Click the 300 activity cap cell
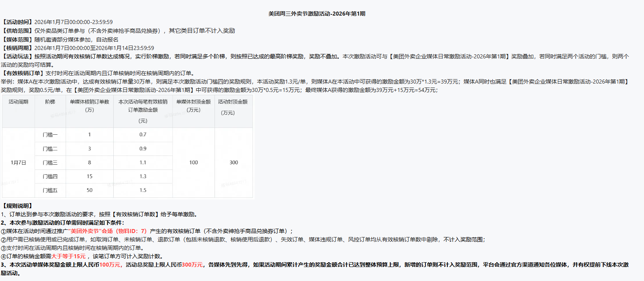Image resolution: width=644 pixels, height=281 pixels. pos(234,163)
